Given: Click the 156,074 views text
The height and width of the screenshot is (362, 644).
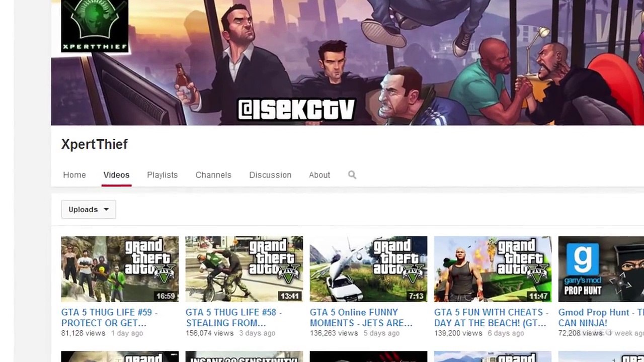Looking at the screenshot, I should [x=209, y=333].
